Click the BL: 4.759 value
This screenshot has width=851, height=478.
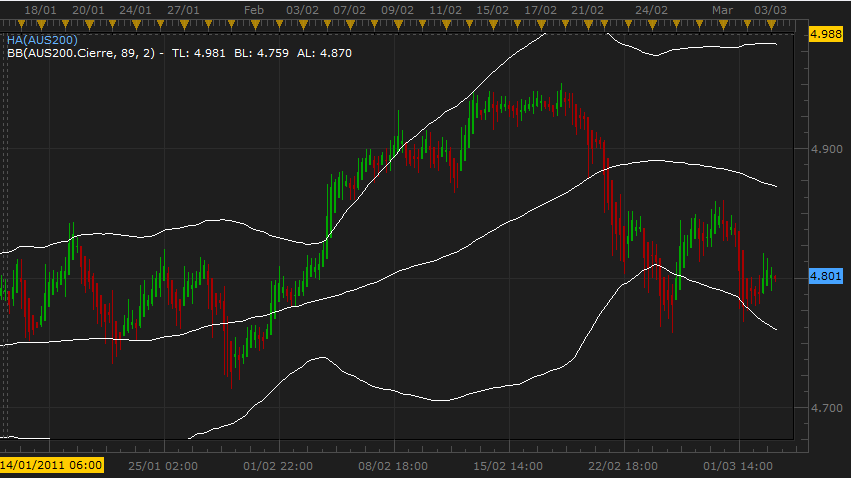point(261,53)
